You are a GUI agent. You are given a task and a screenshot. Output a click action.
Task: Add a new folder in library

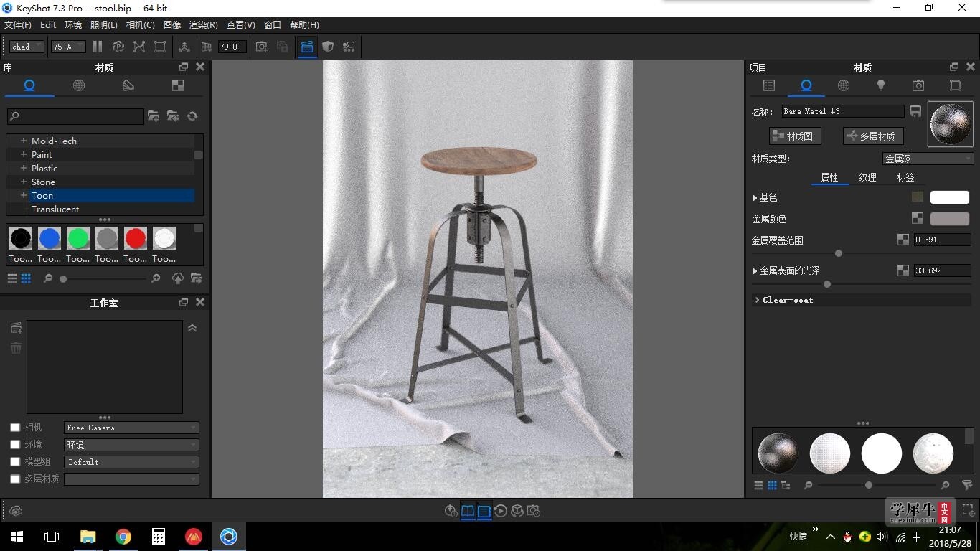click(x=154, y=116)
